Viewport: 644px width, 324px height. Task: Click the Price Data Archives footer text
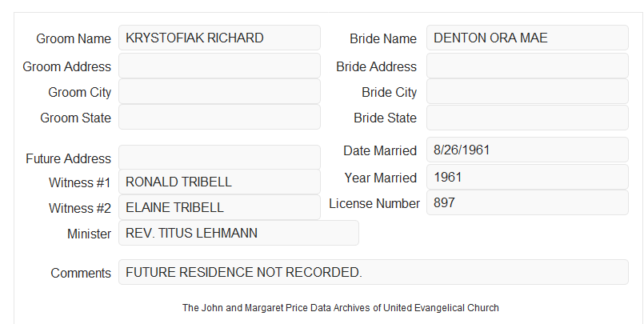point(341,308)
